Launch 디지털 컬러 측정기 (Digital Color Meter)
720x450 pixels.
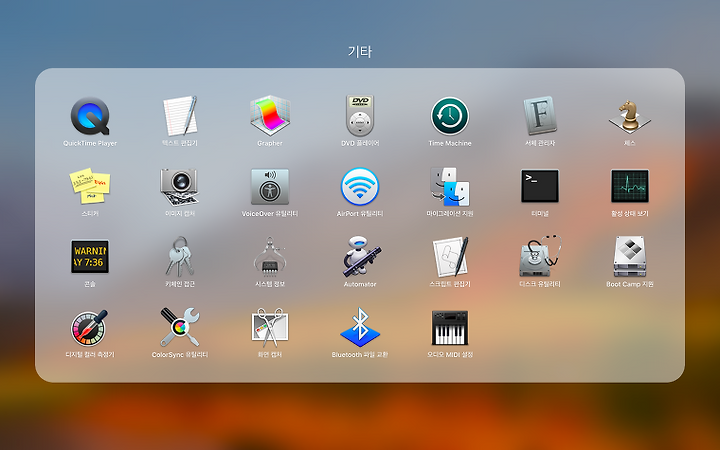(x=90, y=327)
